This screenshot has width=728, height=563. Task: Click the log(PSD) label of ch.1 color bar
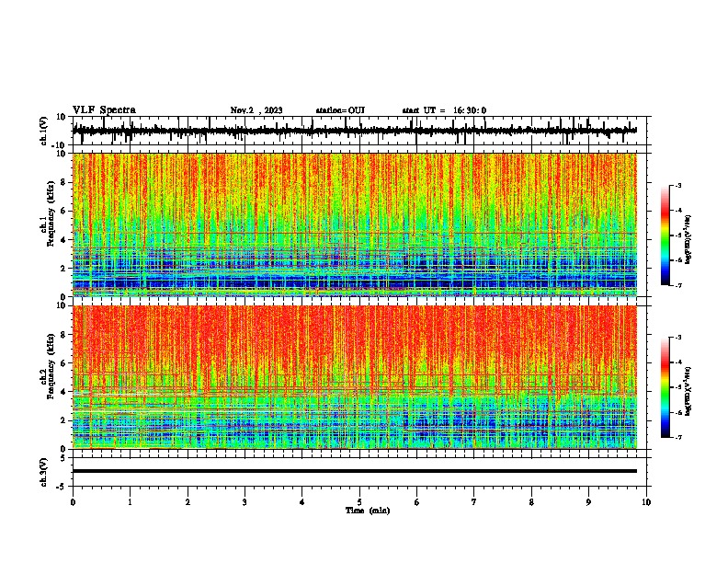[x=688, y=240]
